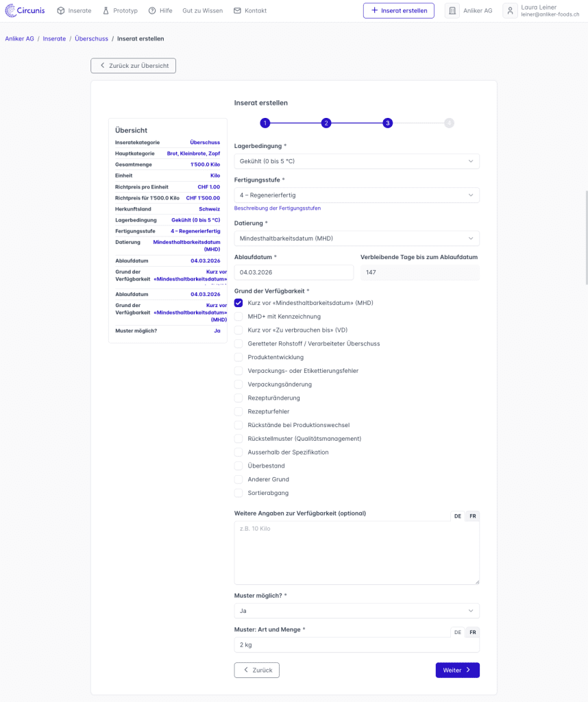Open Hilfe question mark icon
Image resolution: width=588 pixels, height=702 pixels.
tap(152, 11)
